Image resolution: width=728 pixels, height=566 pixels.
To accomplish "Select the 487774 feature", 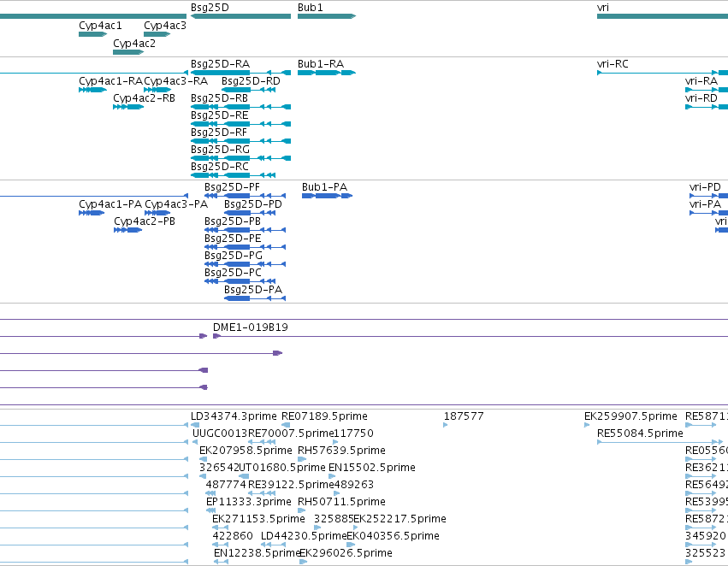I will point(210,493).
